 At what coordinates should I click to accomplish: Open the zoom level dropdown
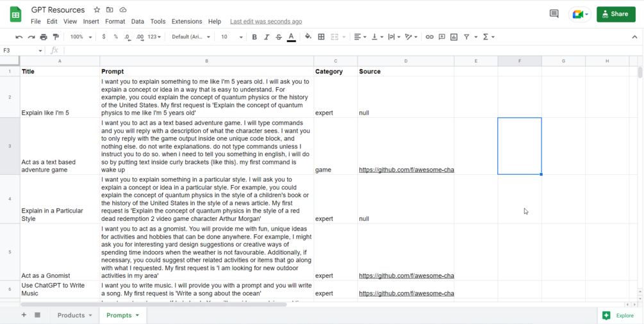point(81,37)
